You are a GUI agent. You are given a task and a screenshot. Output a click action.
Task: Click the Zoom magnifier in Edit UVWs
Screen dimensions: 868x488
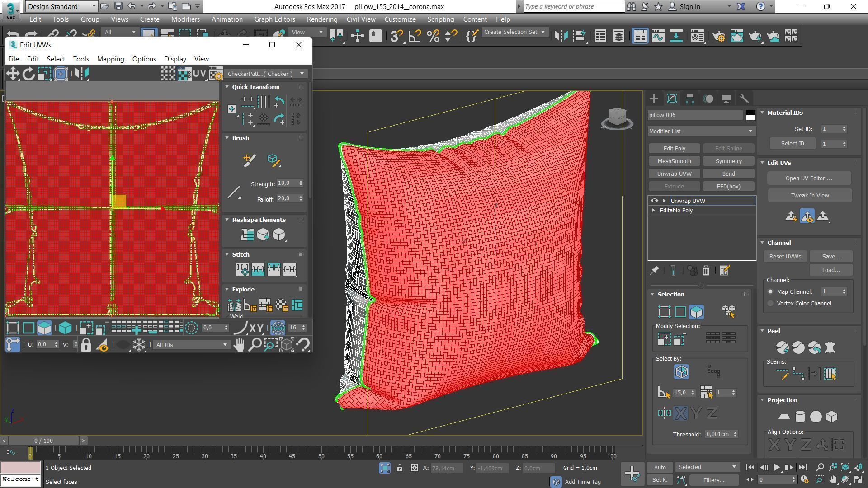click(x=255, y=345)
